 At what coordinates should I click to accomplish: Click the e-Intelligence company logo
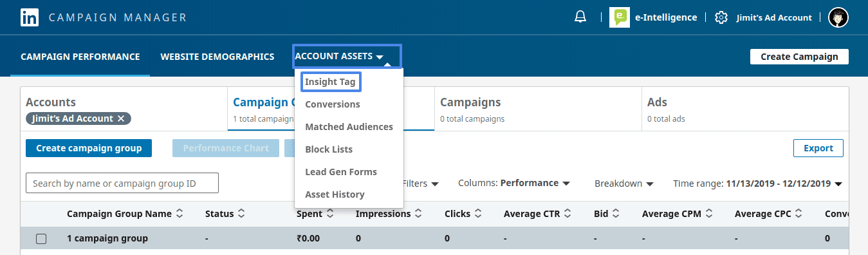(x=620, y=17)
